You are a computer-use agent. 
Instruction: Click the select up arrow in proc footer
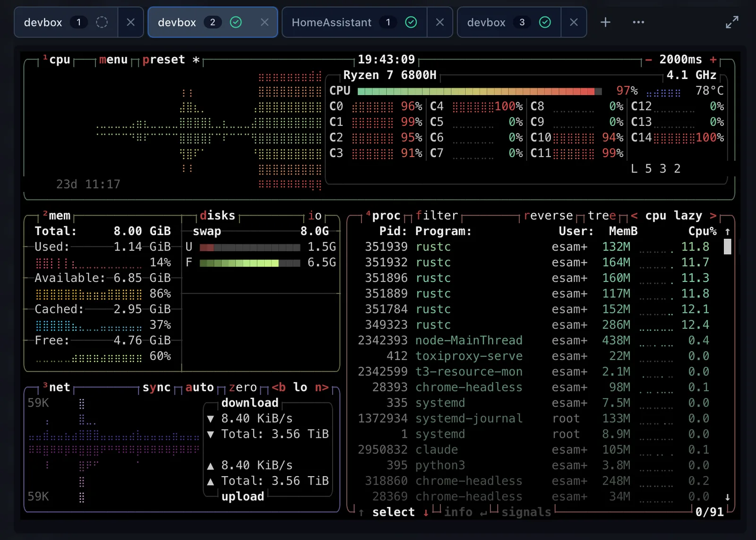[x=361, y=513]
